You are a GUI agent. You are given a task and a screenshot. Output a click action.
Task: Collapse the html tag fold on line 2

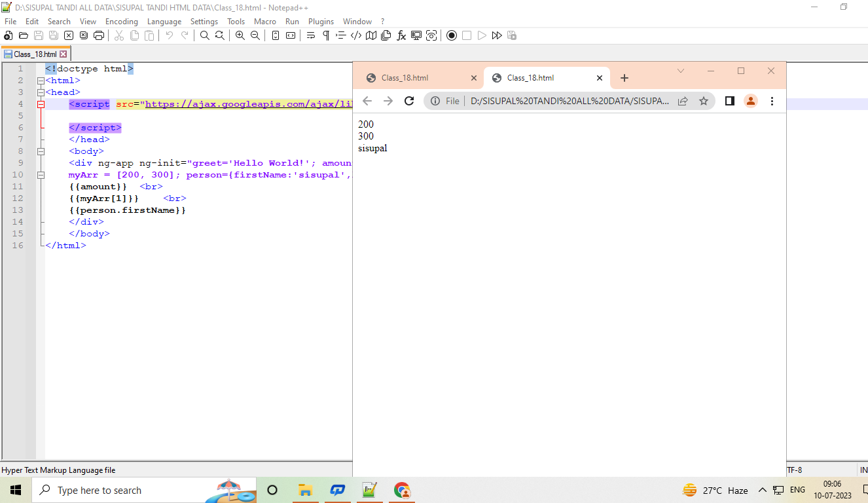click(x=41, y=81)
